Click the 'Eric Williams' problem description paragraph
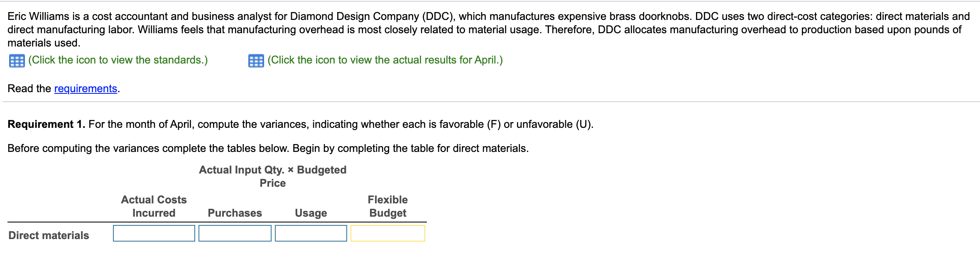 click(x=488, y=23)
